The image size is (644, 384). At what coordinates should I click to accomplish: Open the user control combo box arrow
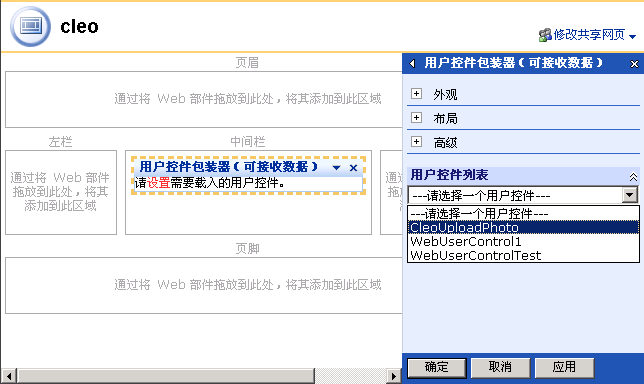[630, 195]
